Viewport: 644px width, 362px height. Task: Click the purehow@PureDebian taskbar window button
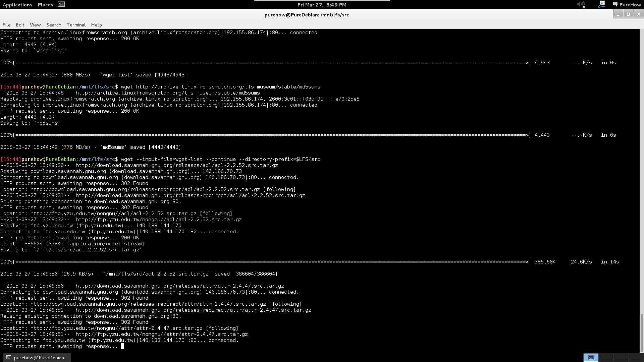[x=37, y=358]
